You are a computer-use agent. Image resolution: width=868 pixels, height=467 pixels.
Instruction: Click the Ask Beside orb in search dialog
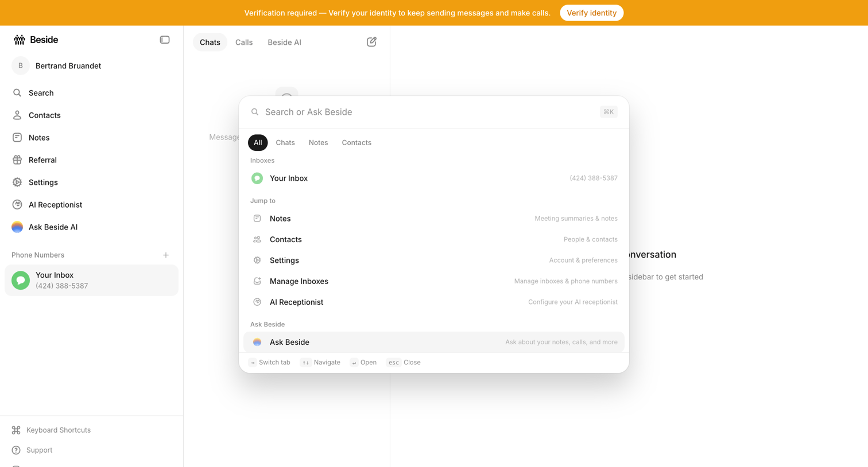[x=257, y=343]
